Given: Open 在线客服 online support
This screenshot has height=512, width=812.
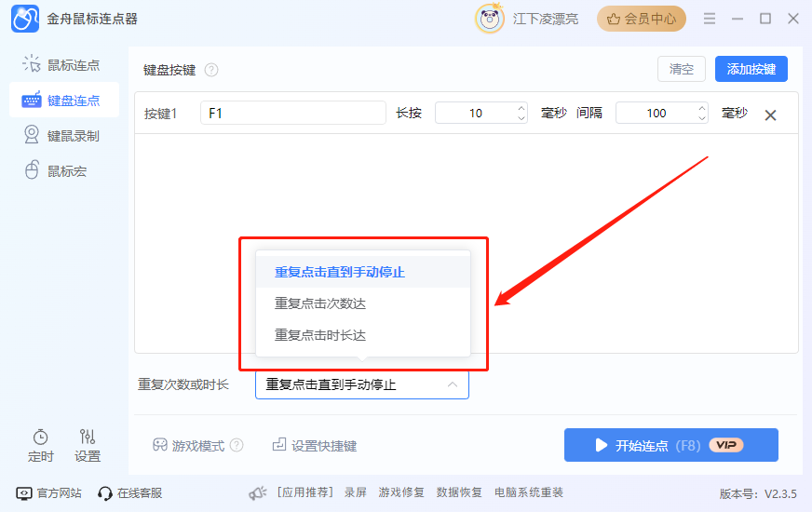Looking at the screenshot, I should point(130,492).
